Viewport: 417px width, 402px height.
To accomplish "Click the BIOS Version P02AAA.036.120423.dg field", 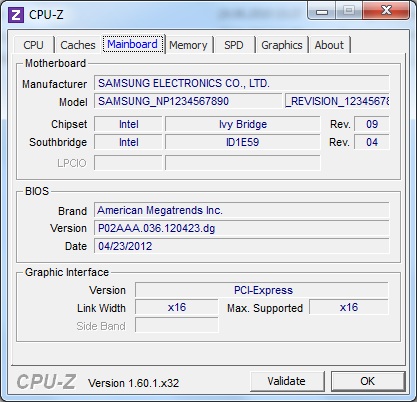I will [242, 228].
